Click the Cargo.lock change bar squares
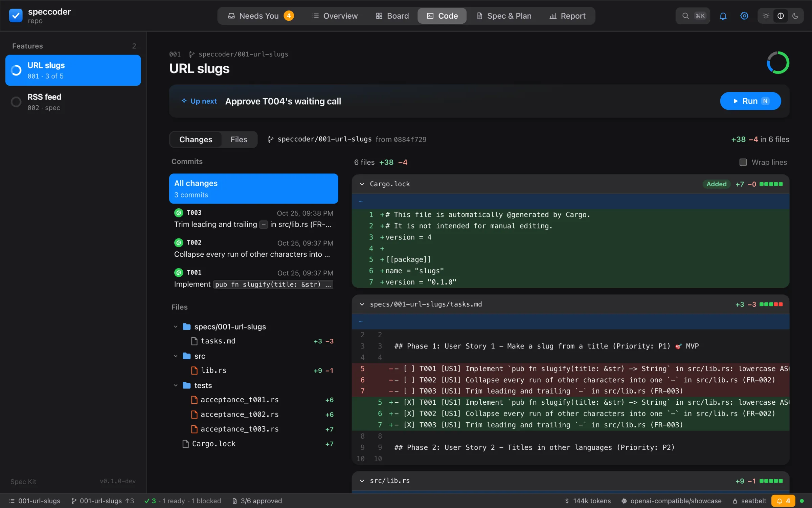Screen dimensions: 812x508 point(771,184)
